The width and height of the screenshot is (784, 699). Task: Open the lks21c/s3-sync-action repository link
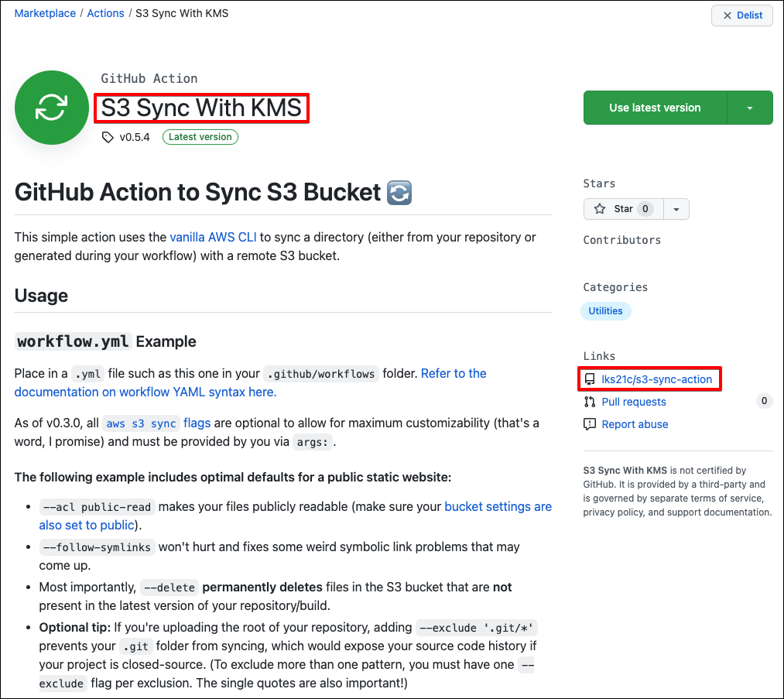pos(656,379)
